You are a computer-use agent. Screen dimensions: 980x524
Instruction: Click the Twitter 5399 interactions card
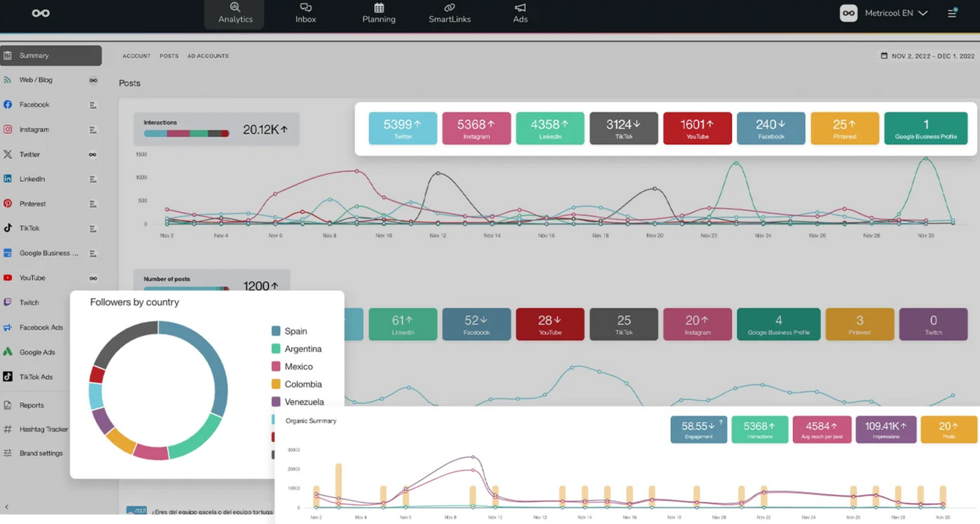[x=402, y=128]
